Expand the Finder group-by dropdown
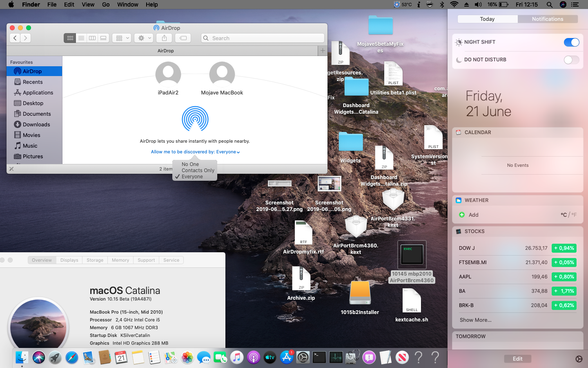 [122, 38]
